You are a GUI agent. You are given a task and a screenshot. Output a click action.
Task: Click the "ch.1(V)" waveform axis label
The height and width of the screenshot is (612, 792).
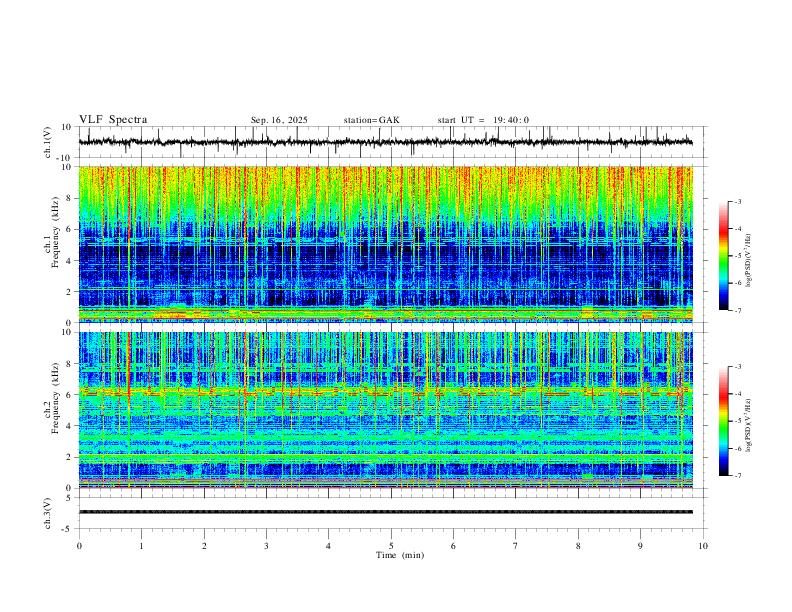point(48,142)
